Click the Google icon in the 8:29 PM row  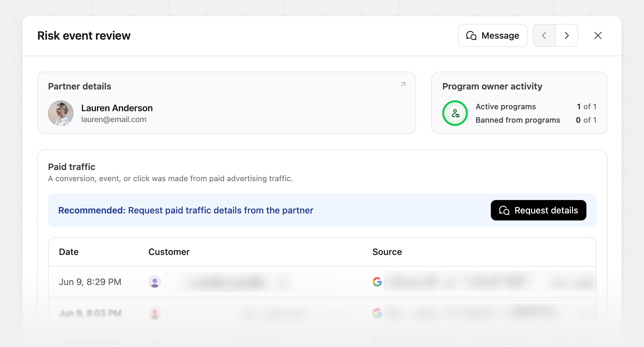[377, 282]
